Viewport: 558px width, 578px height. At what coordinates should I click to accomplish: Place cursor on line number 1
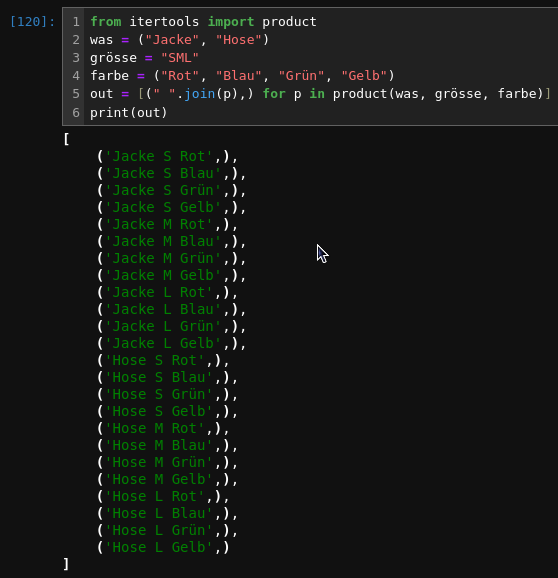(76, 22)
